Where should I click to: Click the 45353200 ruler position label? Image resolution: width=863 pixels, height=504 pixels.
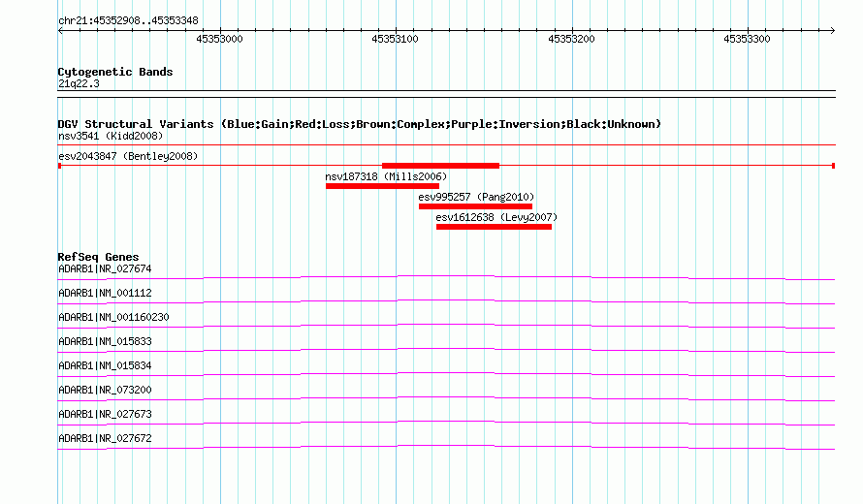point(571,39)
